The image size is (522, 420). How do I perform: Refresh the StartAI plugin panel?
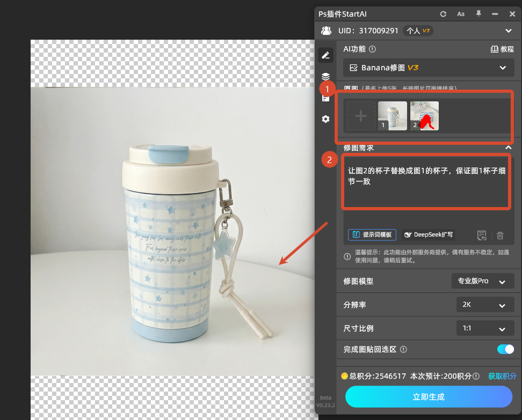tap(443, 13)
